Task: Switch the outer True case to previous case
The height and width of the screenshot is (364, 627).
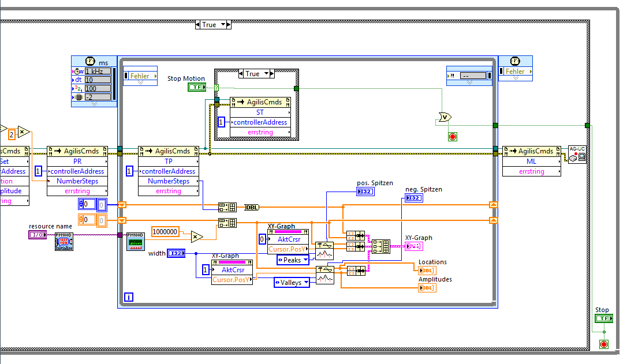Action: [x=197, y=25]
